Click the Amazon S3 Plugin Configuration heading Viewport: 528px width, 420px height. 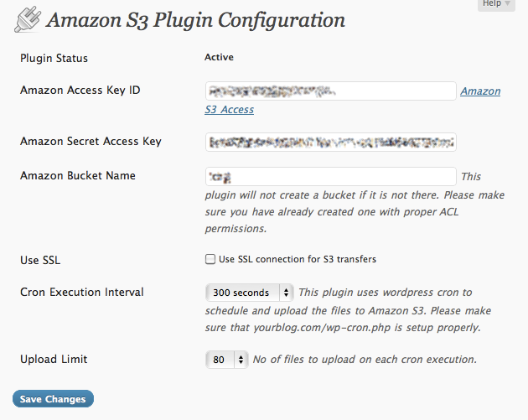click(195, 20)
